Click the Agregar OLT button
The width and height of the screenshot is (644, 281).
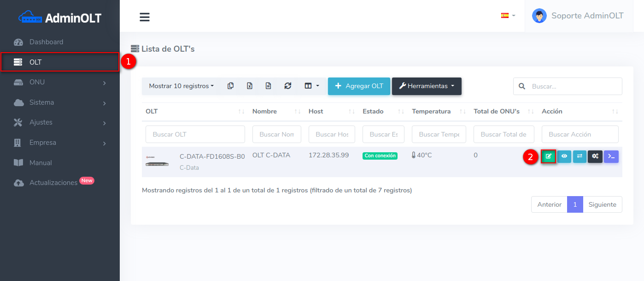point(359,86)
